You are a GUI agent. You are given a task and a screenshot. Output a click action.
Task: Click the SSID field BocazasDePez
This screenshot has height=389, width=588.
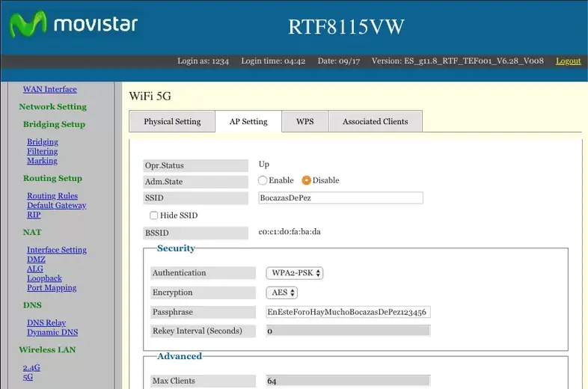point(340,197)
